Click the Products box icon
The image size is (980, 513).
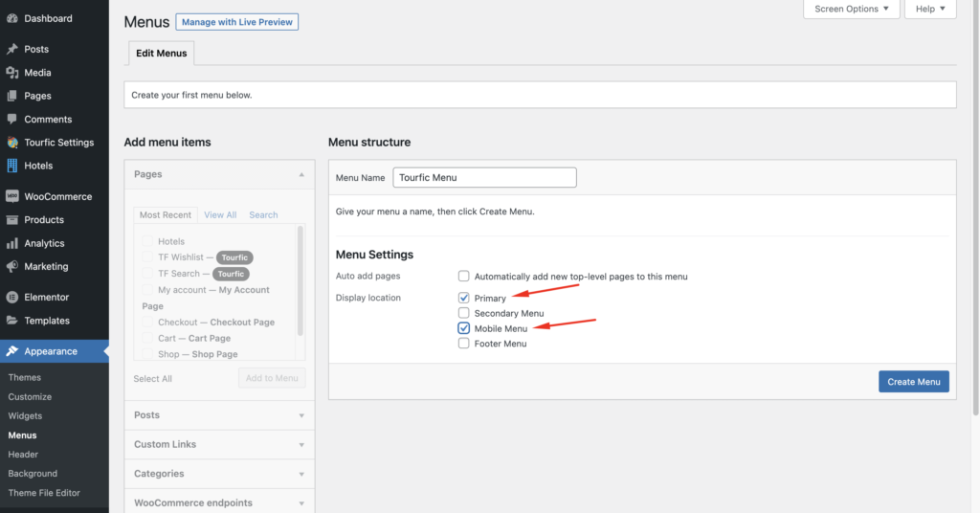click(11, 220)
